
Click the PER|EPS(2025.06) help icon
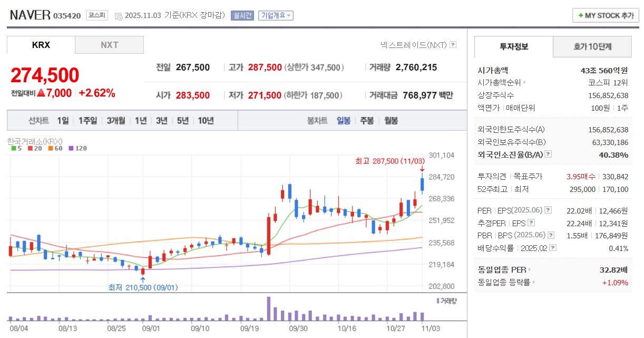pyautogui.click(x=548, y=210)
